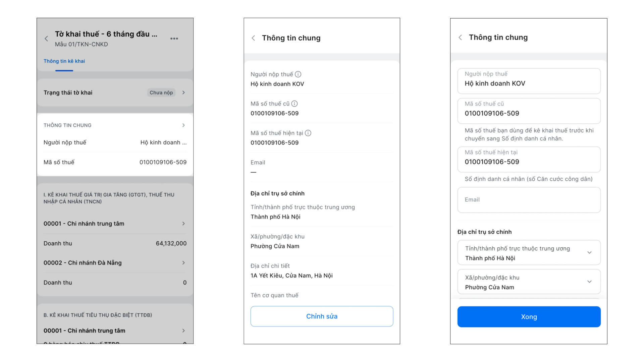Image resolution: width=644 pixels, height=362 pixels.
Task: Open the Tỉnh/thành phố trực thuộc trung ương dropdown
Action: click(x=529, y=253)
